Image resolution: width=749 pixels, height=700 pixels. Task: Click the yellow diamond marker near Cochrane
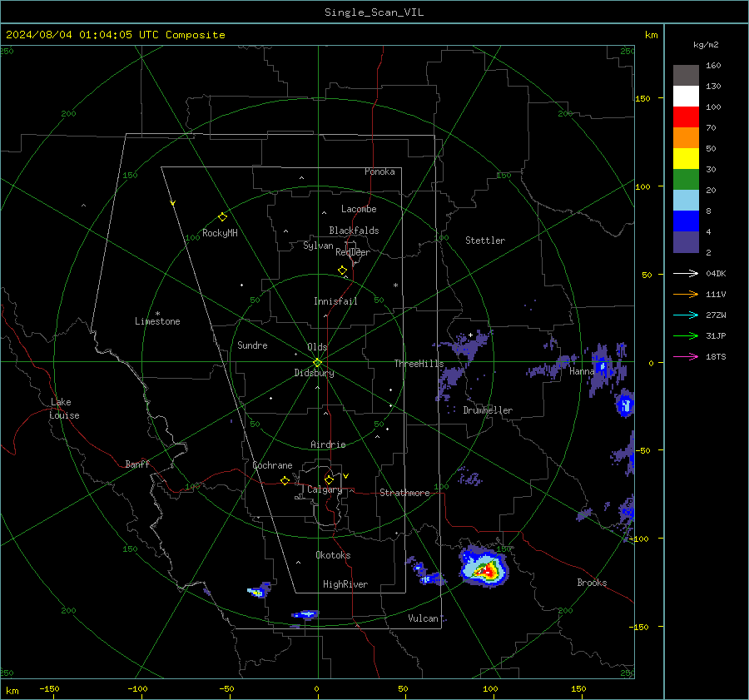(285, 481)
